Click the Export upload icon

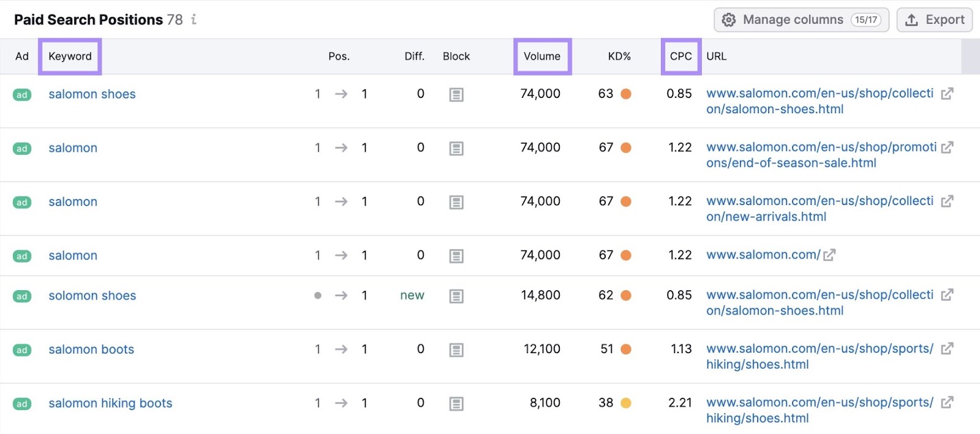(912, 19)
